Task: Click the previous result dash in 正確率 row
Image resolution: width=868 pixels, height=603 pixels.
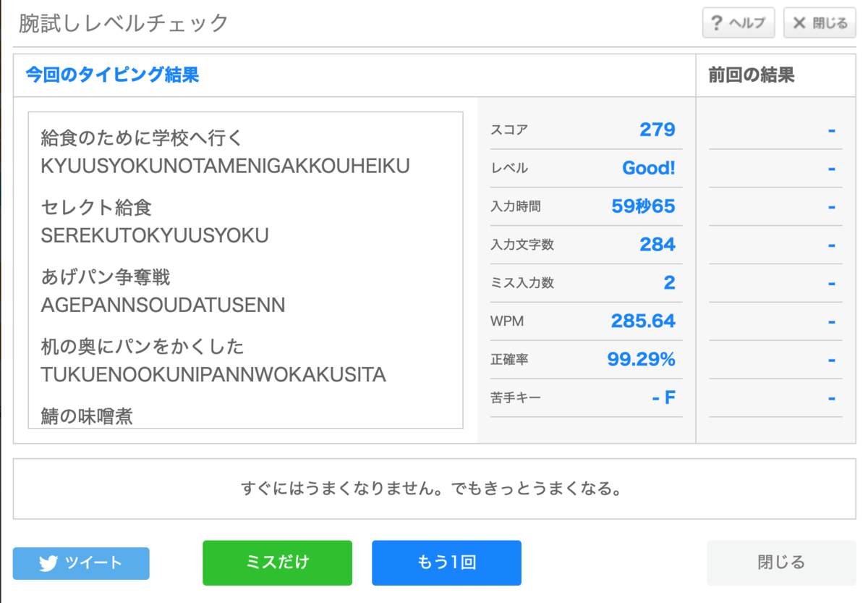Action: point(832,359)
